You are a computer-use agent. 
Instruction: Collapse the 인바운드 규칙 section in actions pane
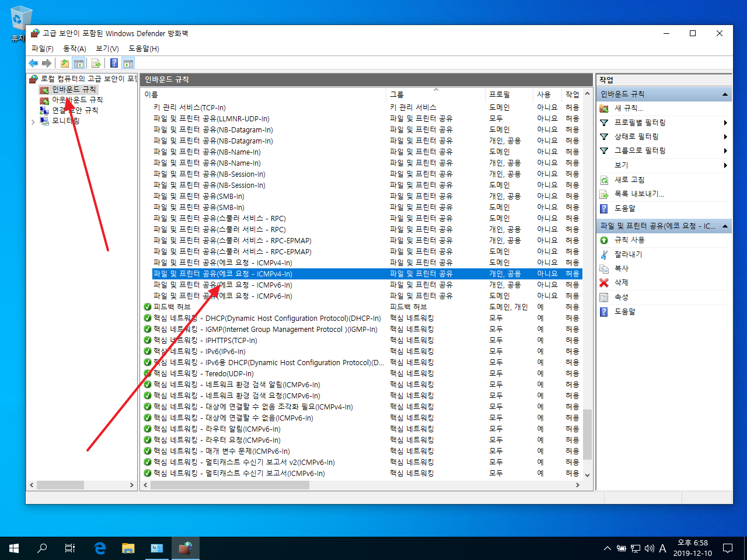coord(725,94)
